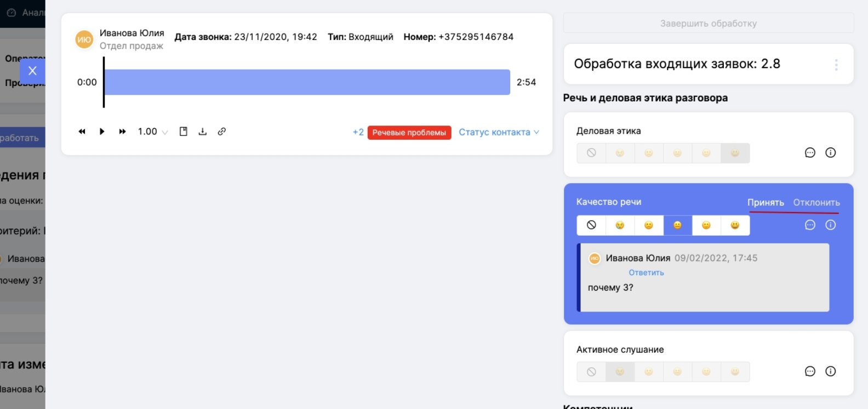Screen dimensions: 868x409
Task: Open comments for Деловая этика
Action: [810, 153]
